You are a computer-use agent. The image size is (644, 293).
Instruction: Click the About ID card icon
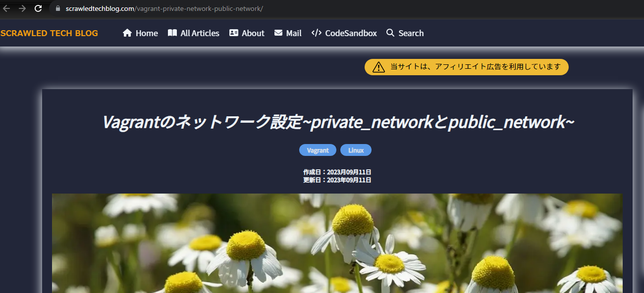coord(234,33)
